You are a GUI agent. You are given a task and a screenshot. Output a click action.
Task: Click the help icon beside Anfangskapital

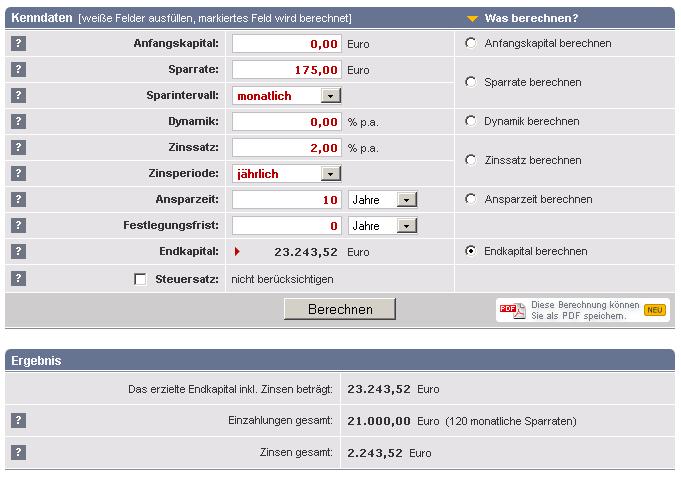(x=18, y=44)
